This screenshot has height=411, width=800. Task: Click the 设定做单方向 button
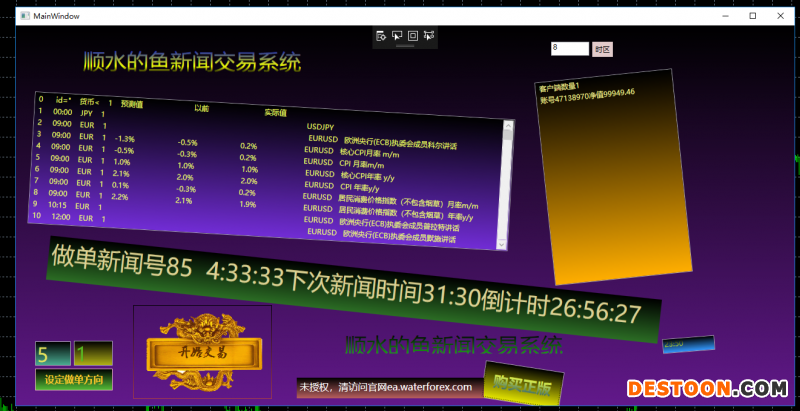pos(73,380)
